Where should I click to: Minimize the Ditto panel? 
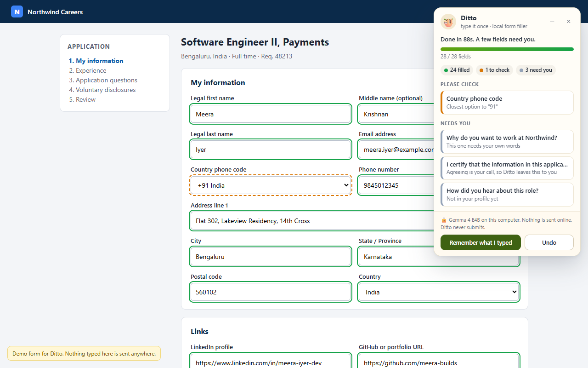(552, 22)
